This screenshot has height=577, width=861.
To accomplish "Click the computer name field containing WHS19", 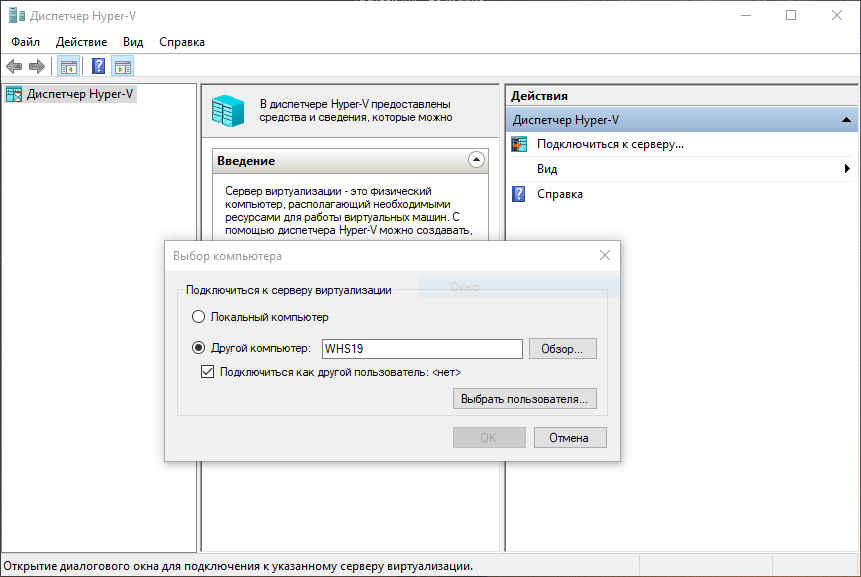I will (x=422, y=349).
